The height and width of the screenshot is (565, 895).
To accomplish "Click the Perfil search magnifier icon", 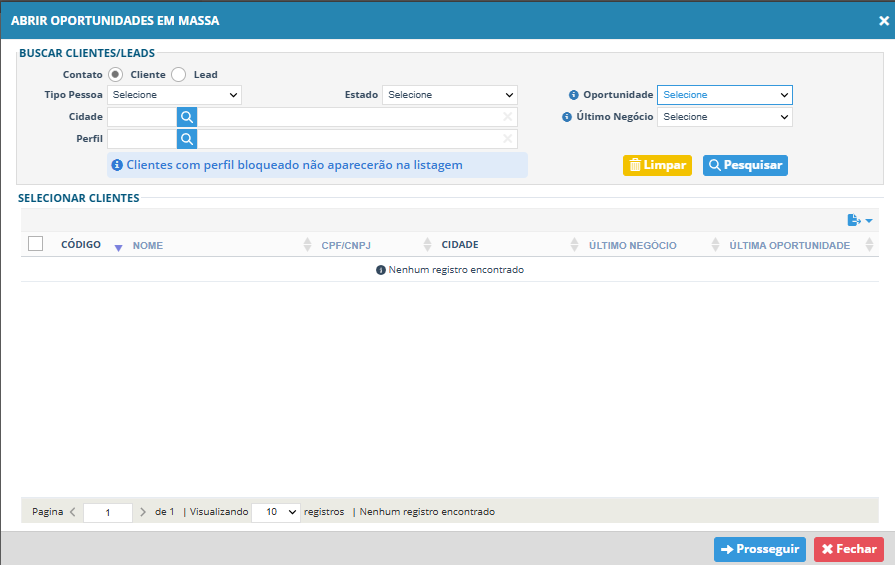I will (187, 139).
